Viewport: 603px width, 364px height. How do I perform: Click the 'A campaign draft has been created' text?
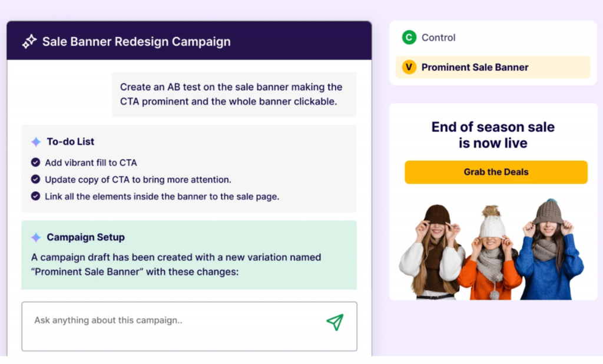click(176, 264)
